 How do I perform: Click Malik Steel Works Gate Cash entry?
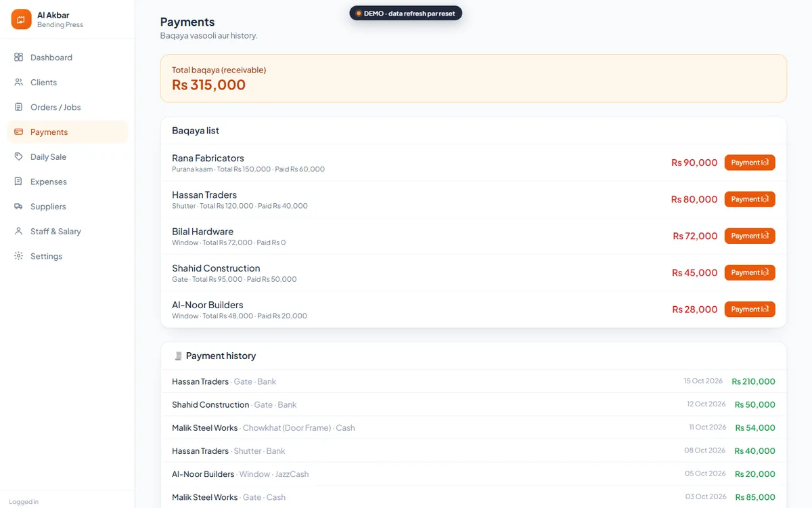pyautogui.click(x=474, y=496)
